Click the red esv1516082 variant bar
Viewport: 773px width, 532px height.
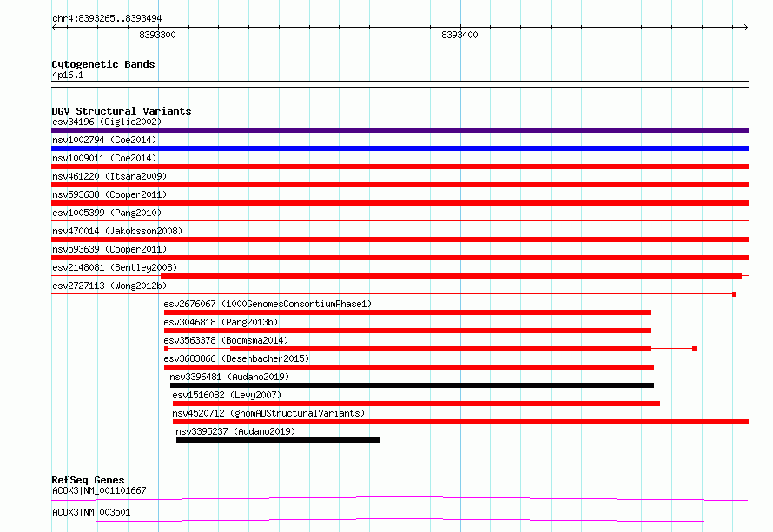coord(416,404)
